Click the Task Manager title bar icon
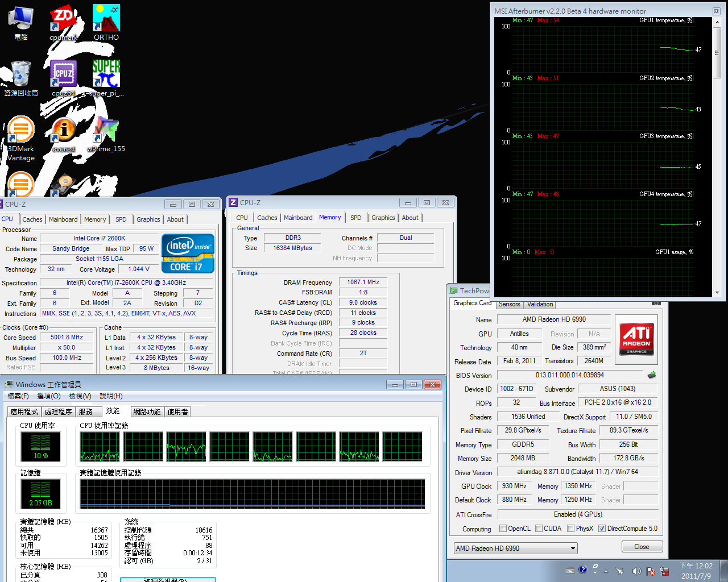Image resolution: width=728 pixels, height=582 pixels. coord(9,385)
